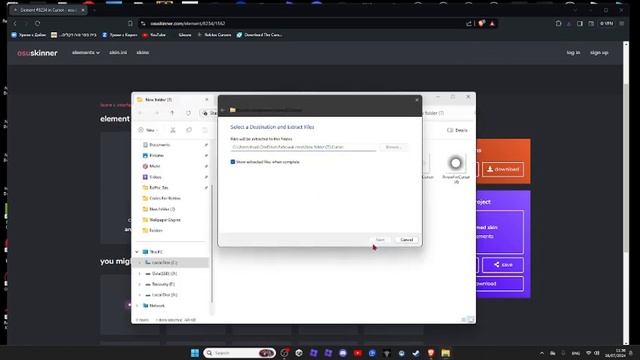Switch Explorer to large icons view

[471, 320]
